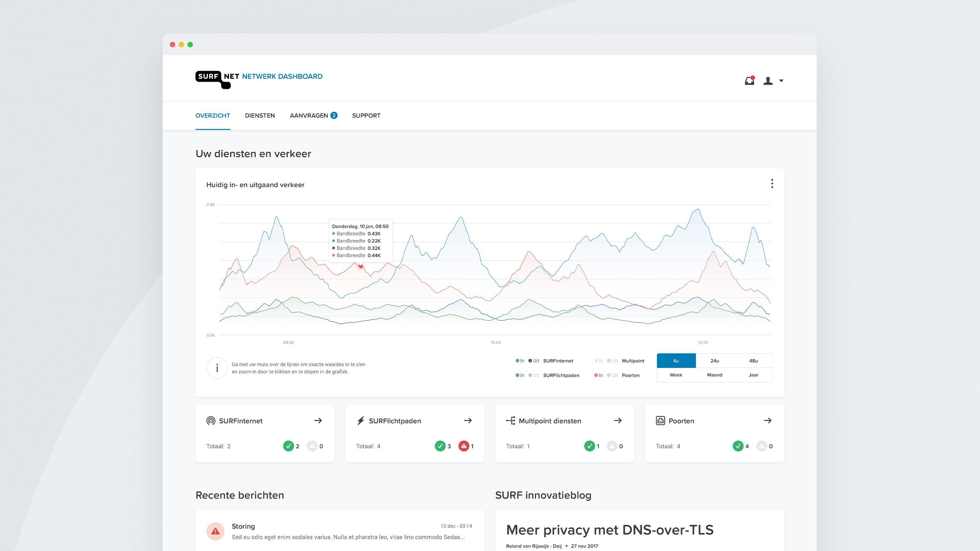
Task: Select the 24u time range
Action: point(715,361)
